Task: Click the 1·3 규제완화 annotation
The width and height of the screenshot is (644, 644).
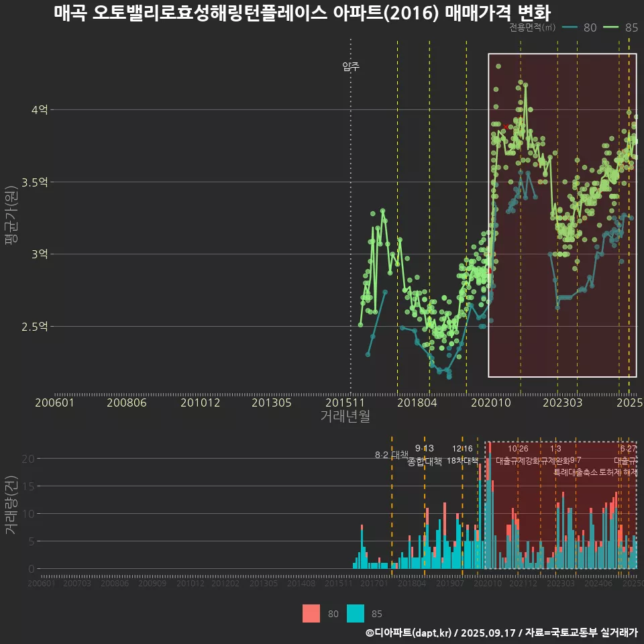Action: point(555,455)
